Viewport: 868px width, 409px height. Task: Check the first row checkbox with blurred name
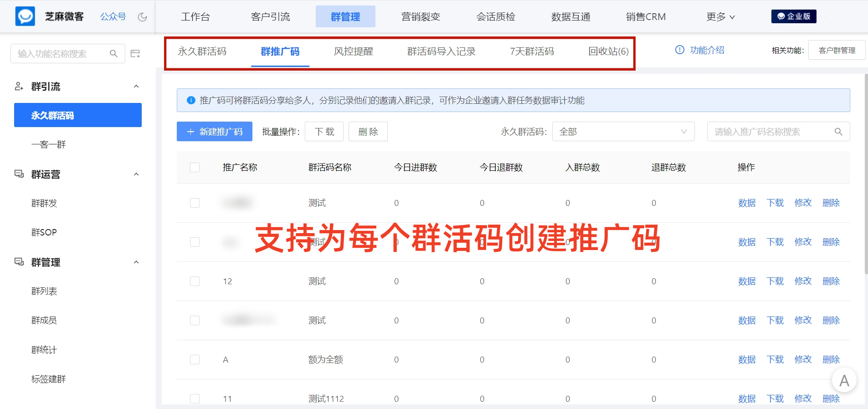[x=195, y=203]
